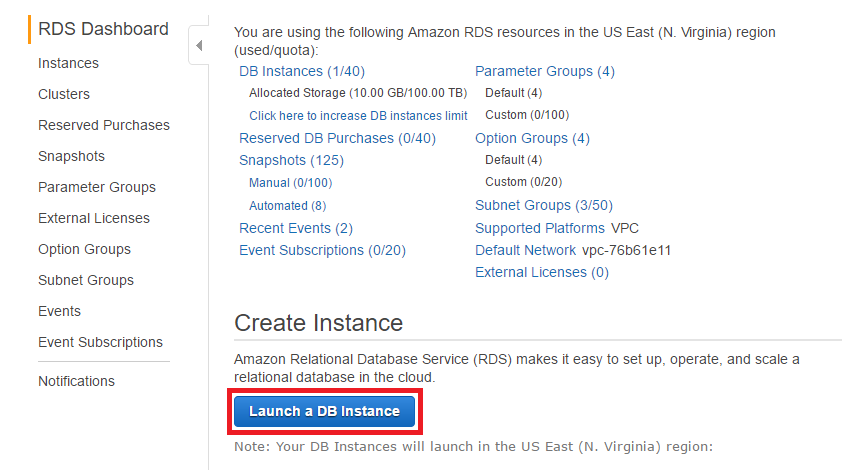The image size is (842, 470).
Task: Open Reserved Purchases in sidebar
Action: point(104,125)
